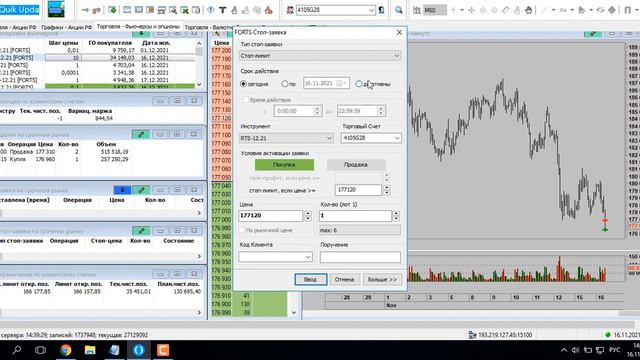640x360 pixels.
Task: Select the four-arrow move tool
Action: tap(471, 10)
